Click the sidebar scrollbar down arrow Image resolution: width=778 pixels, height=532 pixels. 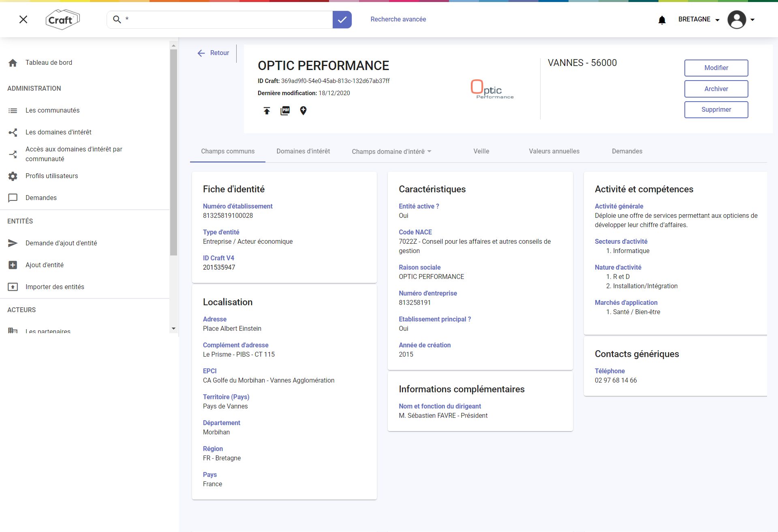(173, 329)
